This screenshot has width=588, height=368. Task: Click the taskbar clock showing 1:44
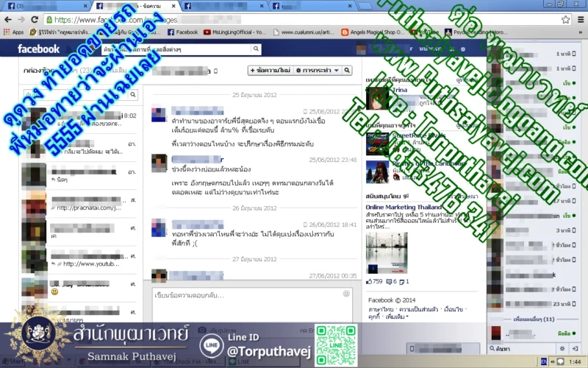tap(575, 361)
